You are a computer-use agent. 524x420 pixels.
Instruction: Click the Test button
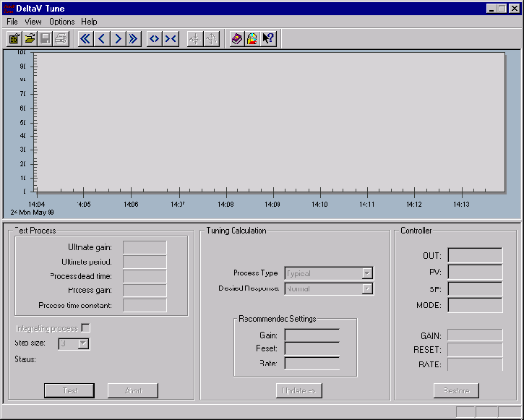pyautogui.click(x=69, y=390)
